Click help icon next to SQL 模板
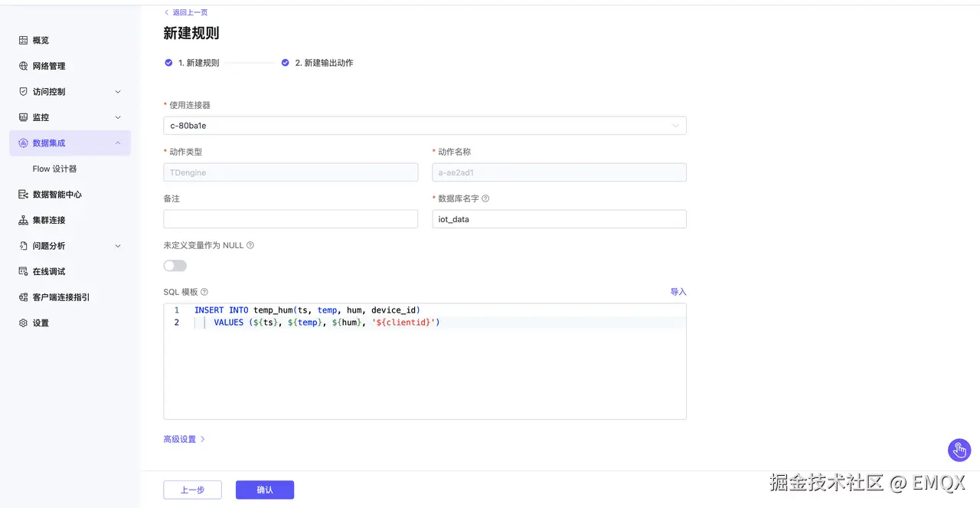980x508 pixels. tap(204, 292)
